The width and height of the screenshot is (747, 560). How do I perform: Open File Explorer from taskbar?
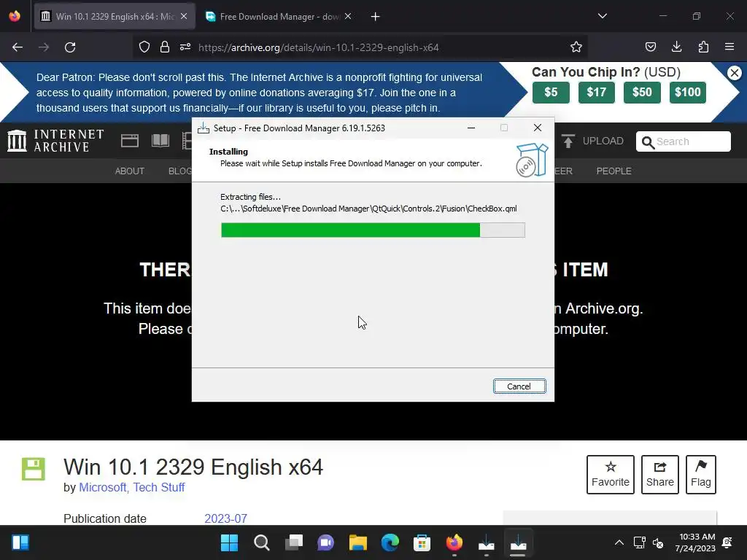pyautogui.click(x=357, y=542)
